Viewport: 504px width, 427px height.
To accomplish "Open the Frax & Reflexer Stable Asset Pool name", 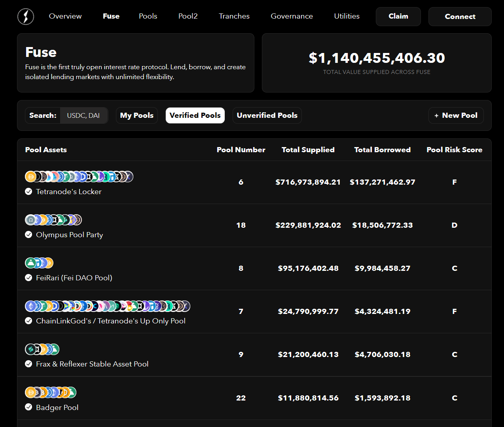I will pos(92,364).
